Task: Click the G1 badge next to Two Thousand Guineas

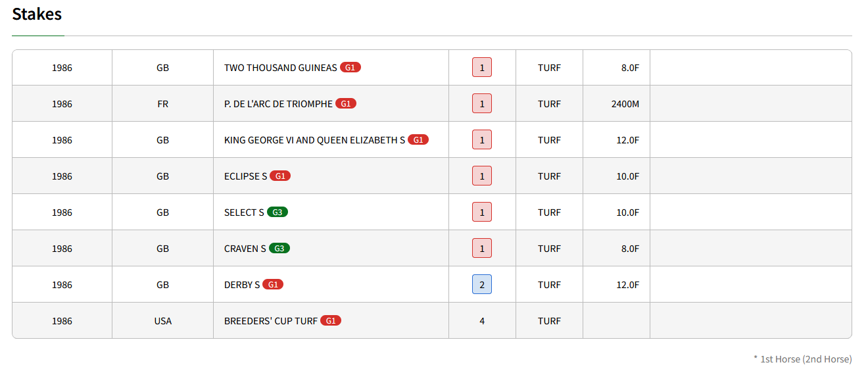Action: pyautogui.click(x=350, y=68)
